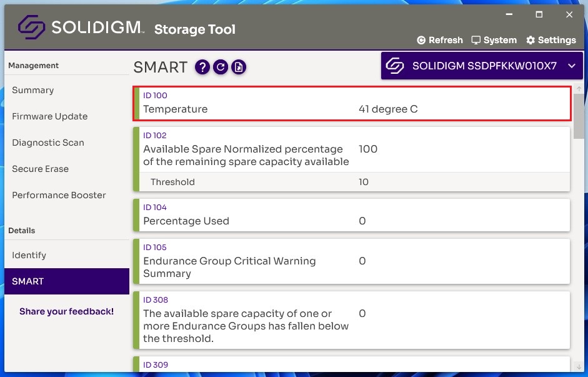Click the Threshold value 10

pos(364,182)
